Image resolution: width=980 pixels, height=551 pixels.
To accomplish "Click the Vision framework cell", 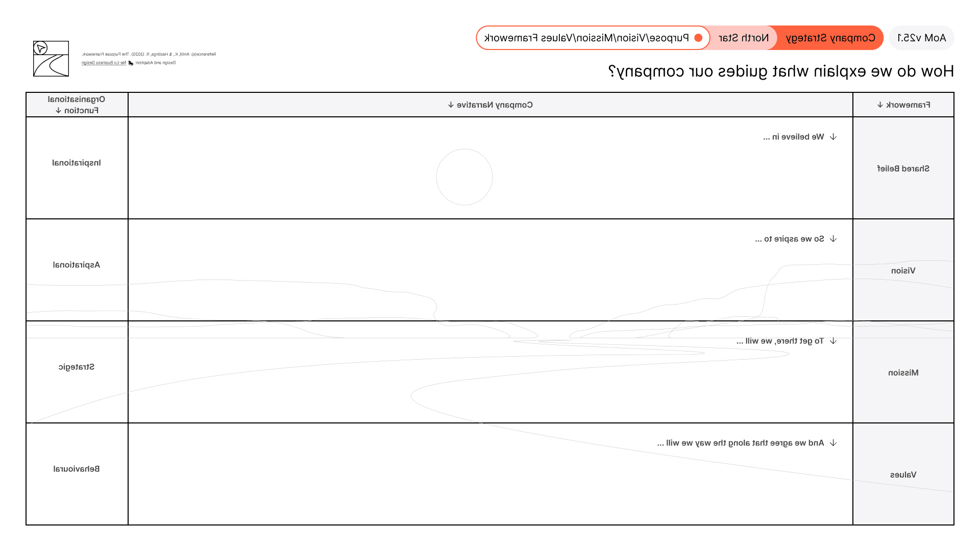I will [903, 270].
